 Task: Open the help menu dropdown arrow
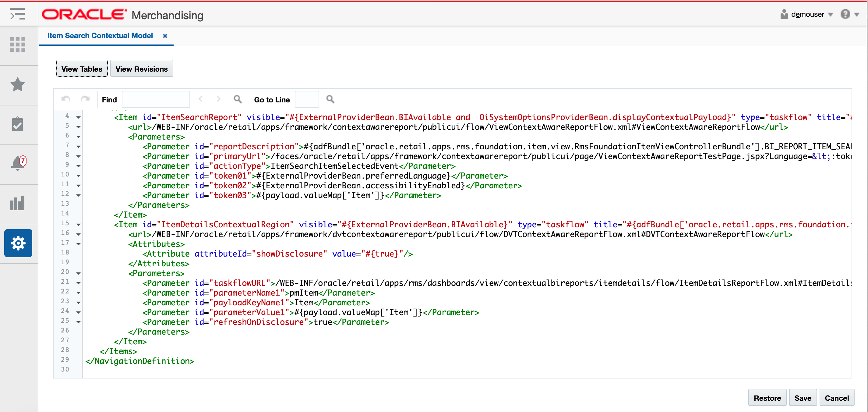pyautogui.click(x=857, y=15)
